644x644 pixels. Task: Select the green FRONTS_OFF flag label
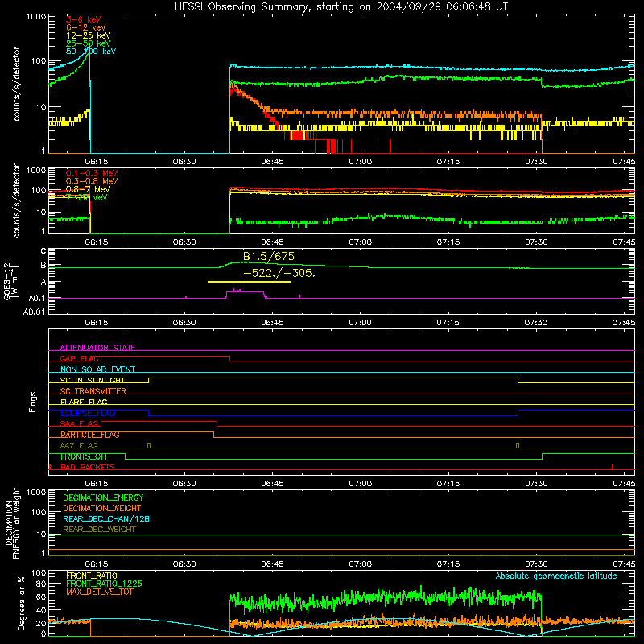click(x=85, y=456)
